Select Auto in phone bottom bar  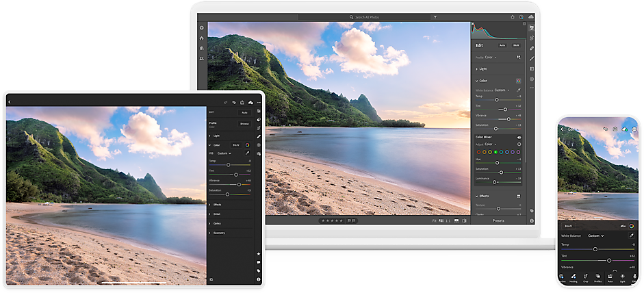point(610,277)
